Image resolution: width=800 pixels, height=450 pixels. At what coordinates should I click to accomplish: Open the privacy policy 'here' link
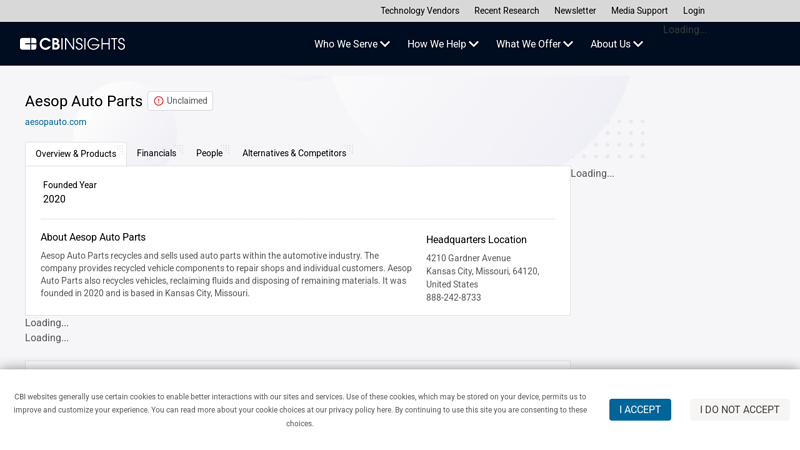384,410
